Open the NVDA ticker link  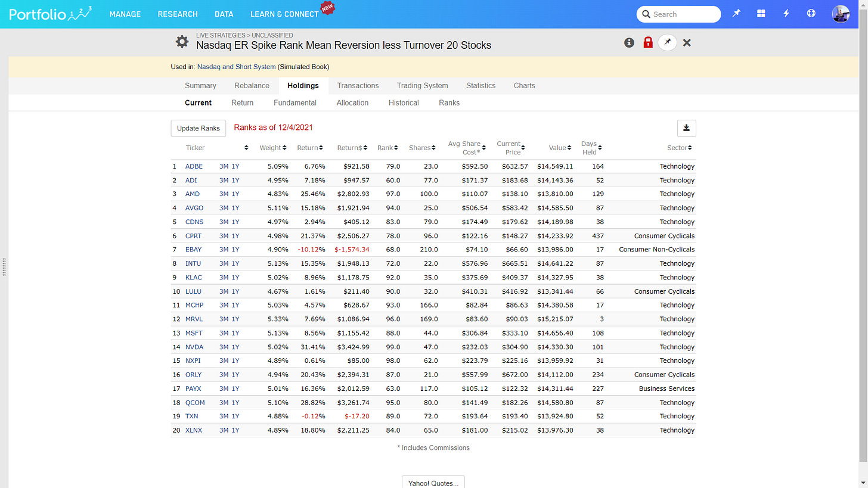coord(194,347)
